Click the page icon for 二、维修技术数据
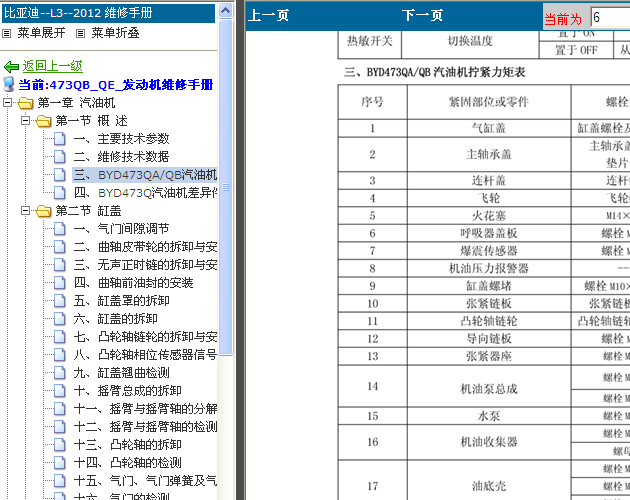This screenshot has height=500, width=630. (x=60, y=157)
